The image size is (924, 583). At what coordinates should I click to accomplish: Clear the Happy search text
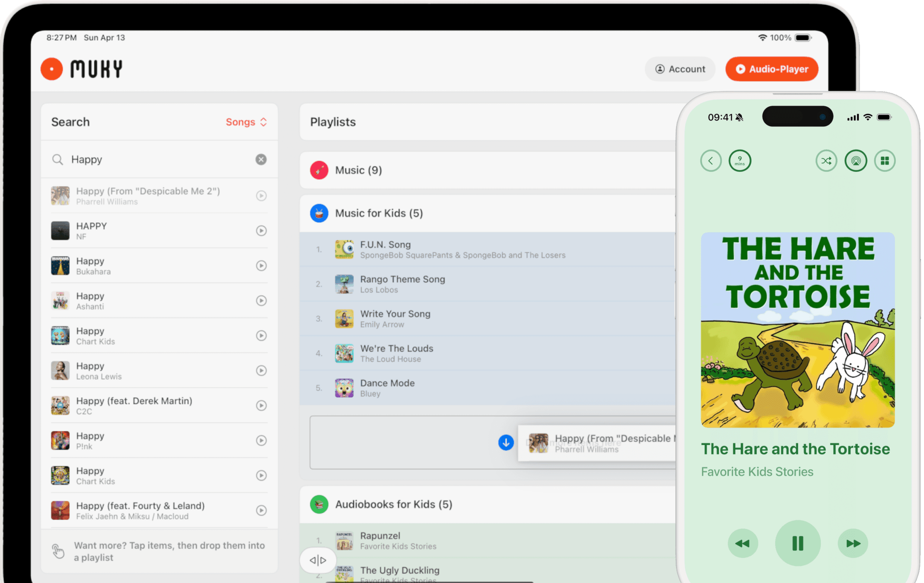click(x=261, y=159)
